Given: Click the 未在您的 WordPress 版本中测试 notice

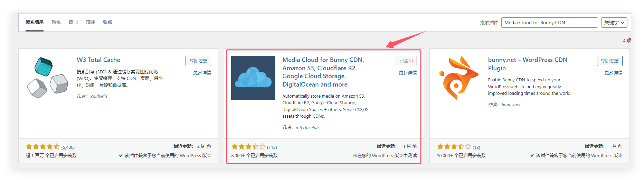Looking at the screenshot, I should [x=385, y=155].
